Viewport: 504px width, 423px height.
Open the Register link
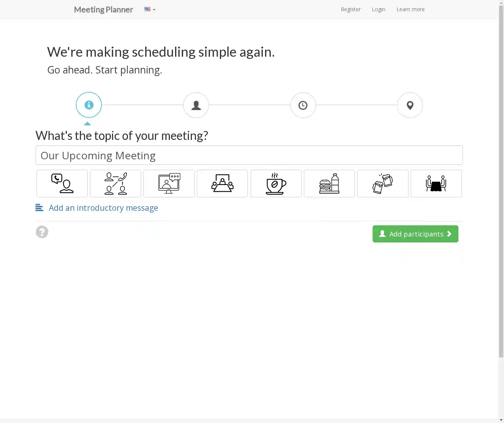pos(351,9)
